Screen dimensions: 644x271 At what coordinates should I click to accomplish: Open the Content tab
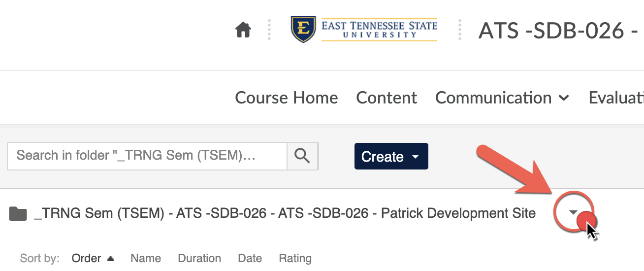tap(386, 98)
